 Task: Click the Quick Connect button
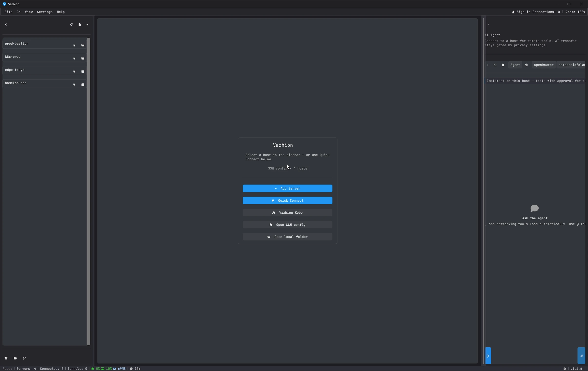coord(287,200)
